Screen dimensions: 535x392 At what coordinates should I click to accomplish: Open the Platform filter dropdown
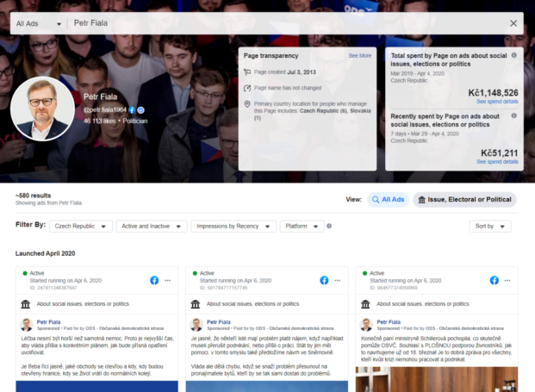(302, 227)
